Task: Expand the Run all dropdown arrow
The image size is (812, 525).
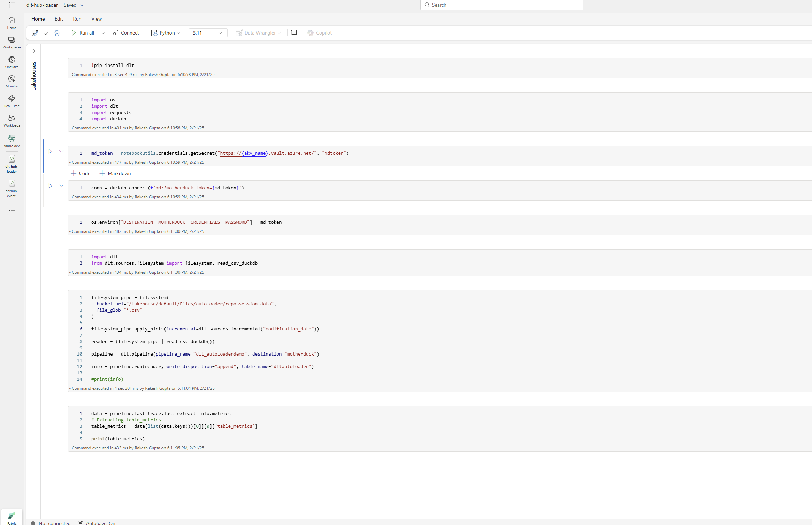Action: [x=103, y=32]
